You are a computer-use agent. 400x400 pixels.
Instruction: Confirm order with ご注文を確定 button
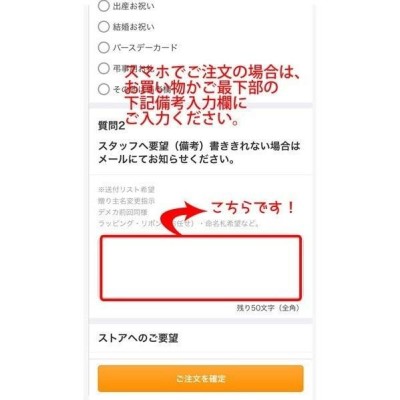(201, 379)
